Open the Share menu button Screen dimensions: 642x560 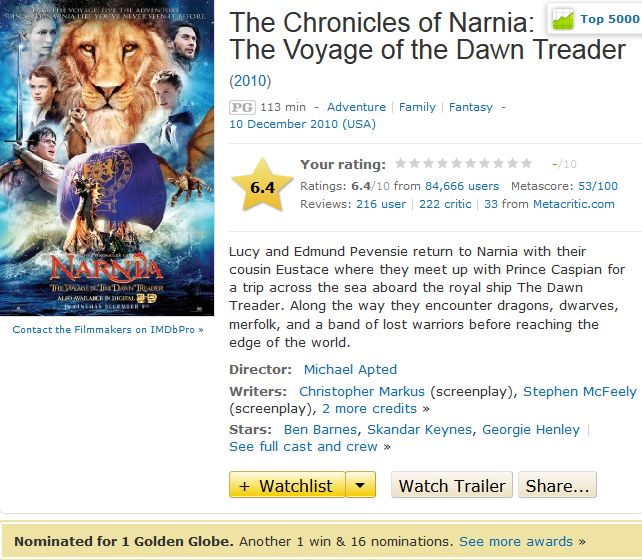click(x=558, y=486)
